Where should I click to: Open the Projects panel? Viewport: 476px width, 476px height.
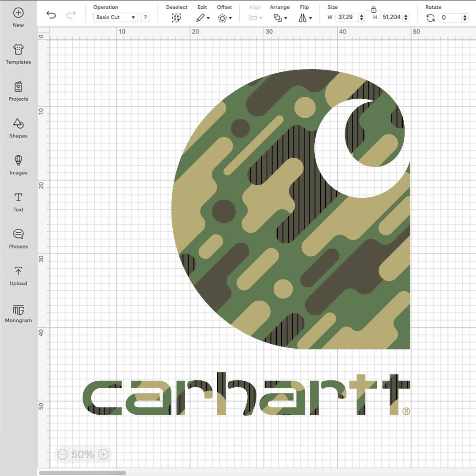(18, 86)
